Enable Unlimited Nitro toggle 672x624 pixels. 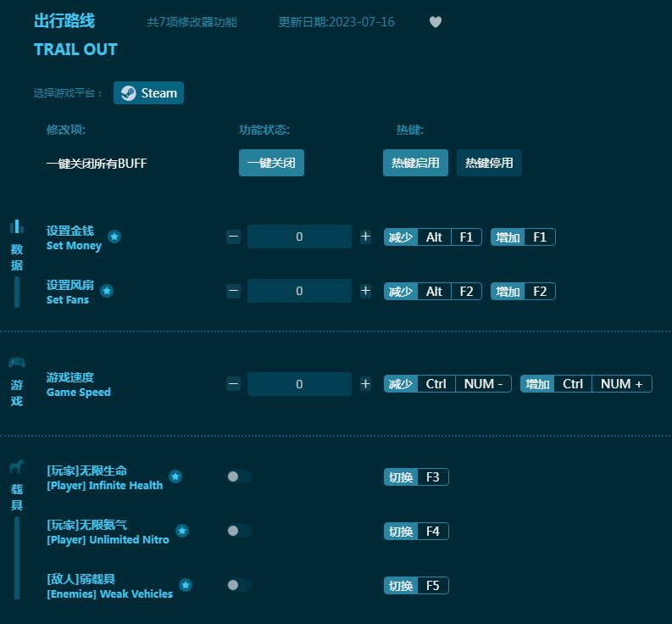tap(239, 531)
